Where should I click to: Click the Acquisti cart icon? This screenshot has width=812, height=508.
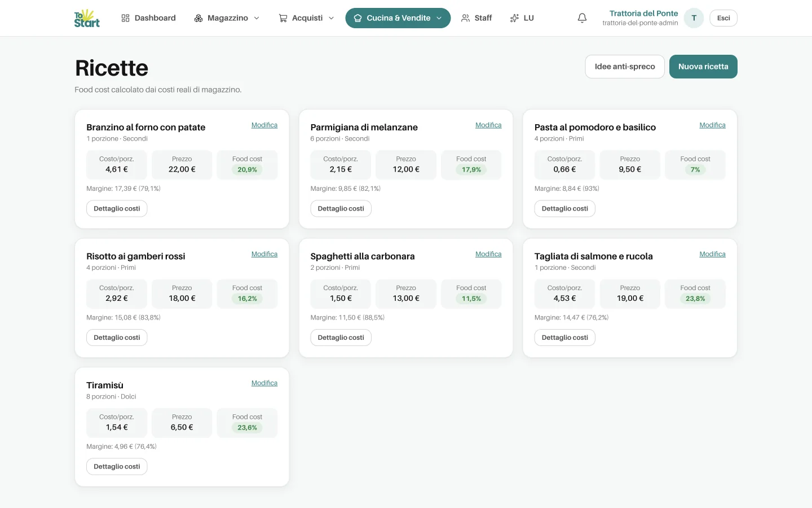click(283, 18)
